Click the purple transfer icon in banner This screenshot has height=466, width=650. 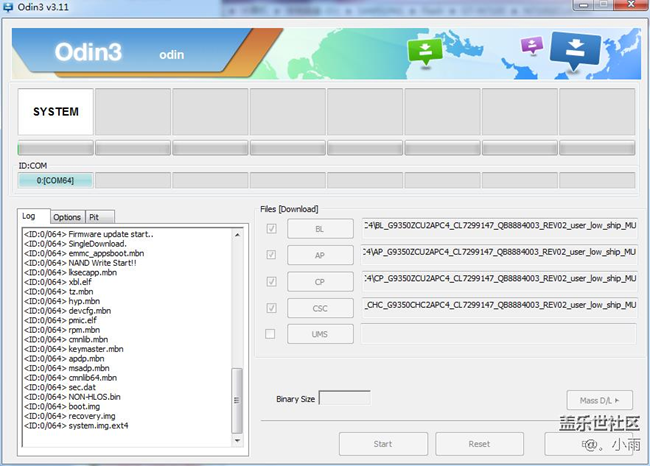tap(532, 46)
